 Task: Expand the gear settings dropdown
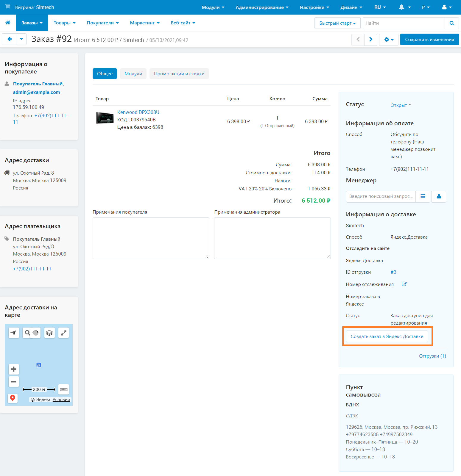(389, 40)
